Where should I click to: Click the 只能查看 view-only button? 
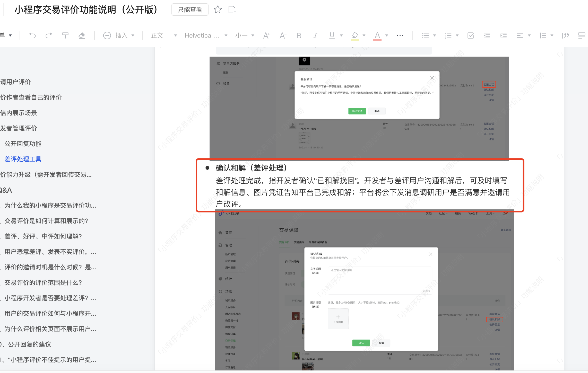190,10
